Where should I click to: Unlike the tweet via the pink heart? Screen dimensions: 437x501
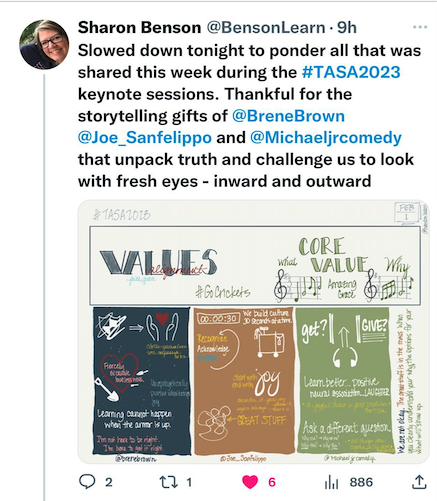(x=250, y=482)
